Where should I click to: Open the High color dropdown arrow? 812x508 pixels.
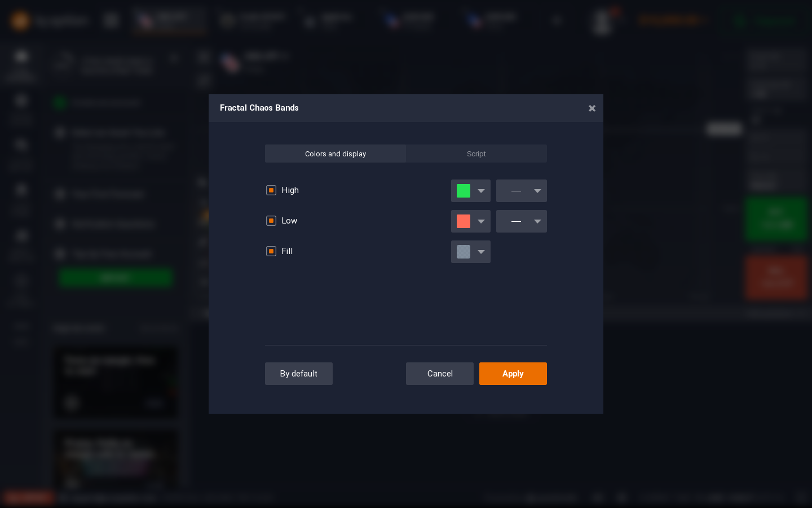pyautogui.click(x=481, y=191)
